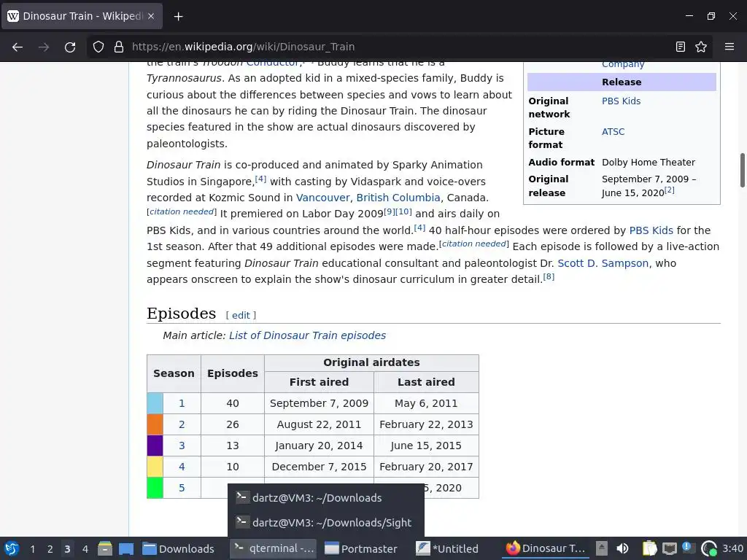Switch to the Downloads taskbar window
The image size is (747, 560).
click(179, 548)
